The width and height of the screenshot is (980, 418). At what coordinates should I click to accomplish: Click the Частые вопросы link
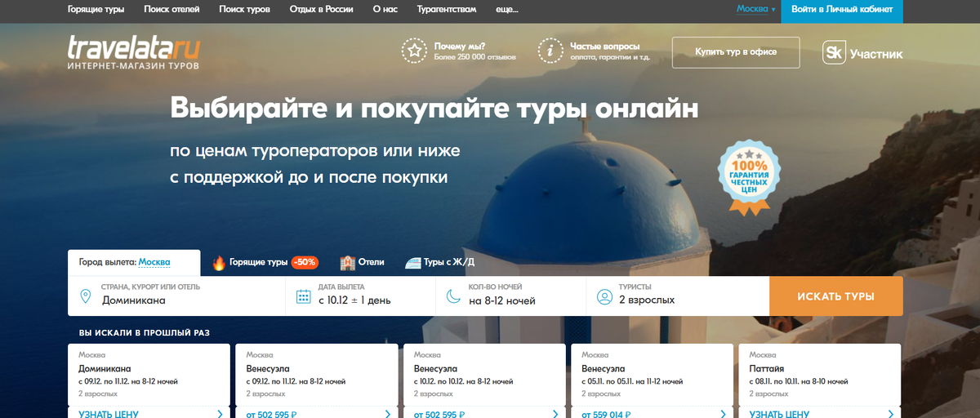click(x=605, y=46)
